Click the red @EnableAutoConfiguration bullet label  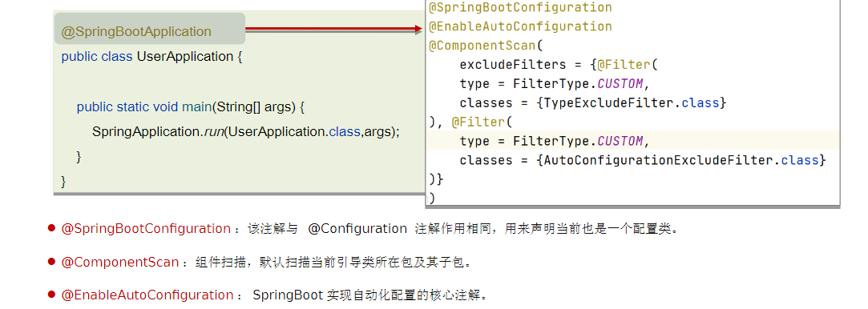[x=147, y=295]
